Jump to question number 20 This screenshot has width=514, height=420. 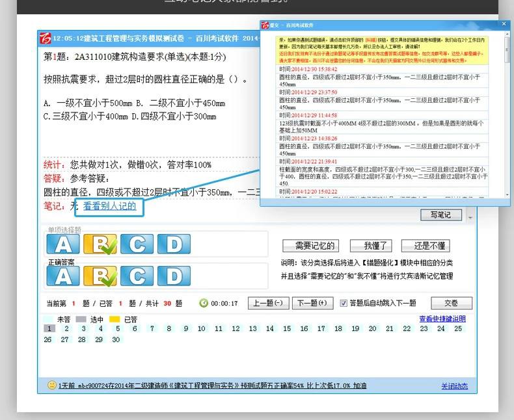tap(372, 328)
